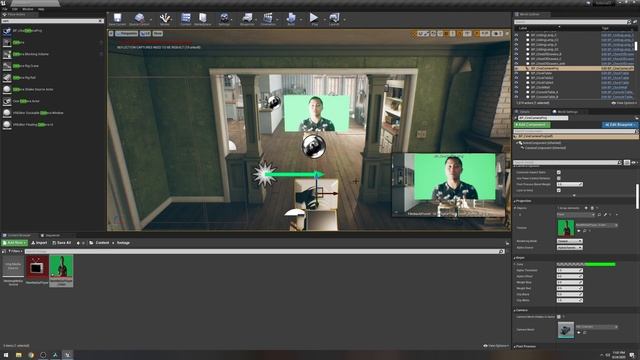Click the Cinematics clapperboard icon
The image size is (640, 360).
tap(268, 18)
